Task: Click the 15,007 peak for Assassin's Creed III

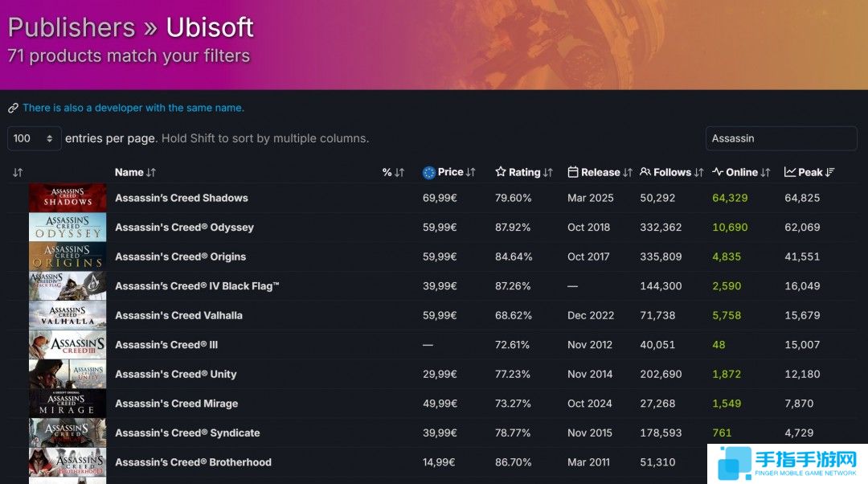Action: [802, 344]
